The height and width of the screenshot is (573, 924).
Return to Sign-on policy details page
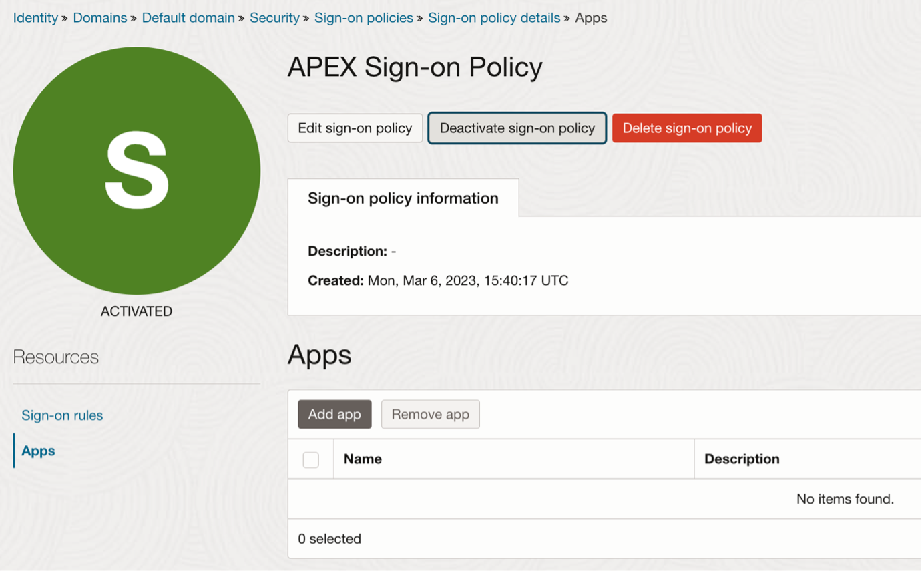[x=494, y=18]
